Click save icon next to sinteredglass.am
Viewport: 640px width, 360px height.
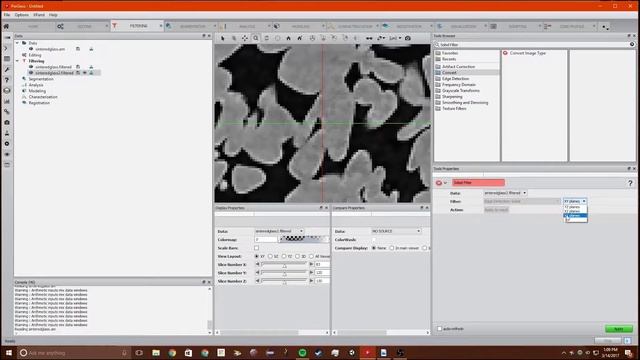pyautogui.click(x=78, y=49)
